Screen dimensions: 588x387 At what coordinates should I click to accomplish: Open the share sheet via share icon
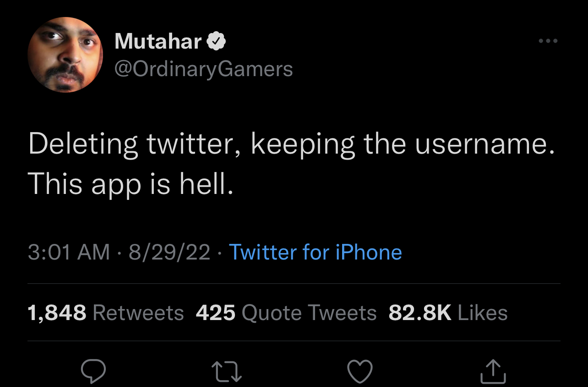493,371
